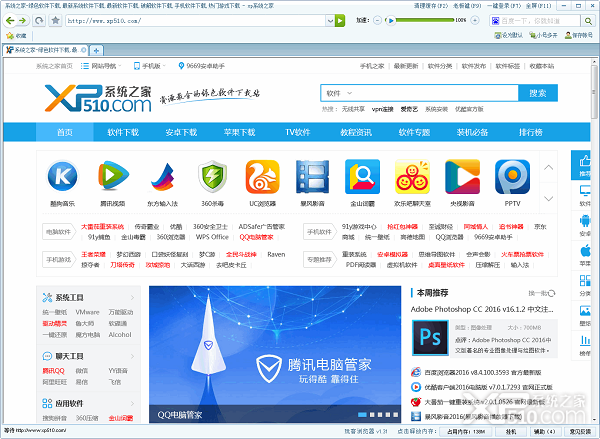The height and width of the screenshot is (439, 600).
Task: Bookmark the page with the star icon
Action: tap(55, 20)
